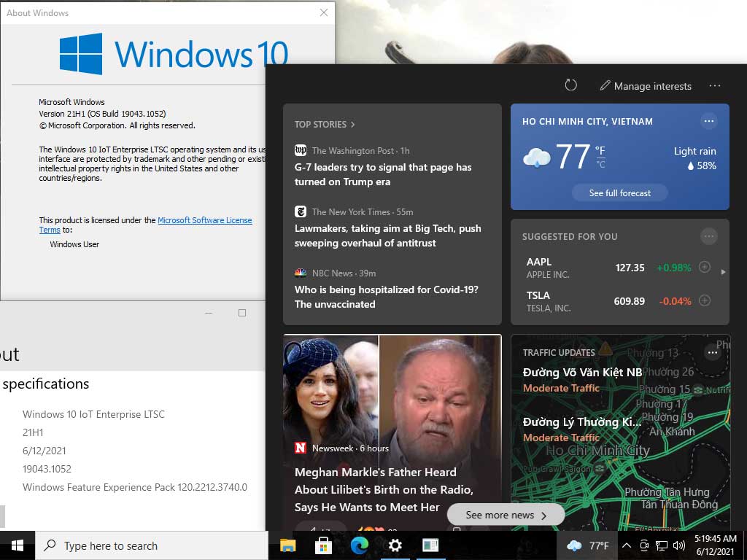This screenshot has height=560, width=747.
Task: Open the New York Times Big Tech story
Action: pos(388,236)
